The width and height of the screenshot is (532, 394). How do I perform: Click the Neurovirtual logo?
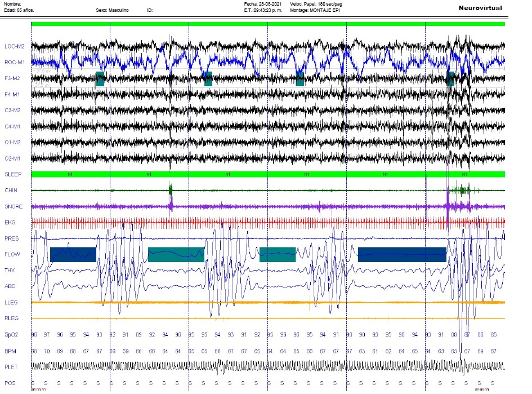[480, 8]
